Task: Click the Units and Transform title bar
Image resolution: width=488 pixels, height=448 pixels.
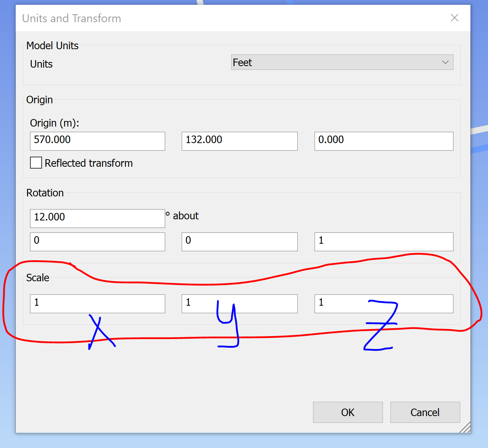Action: (71, 18)
